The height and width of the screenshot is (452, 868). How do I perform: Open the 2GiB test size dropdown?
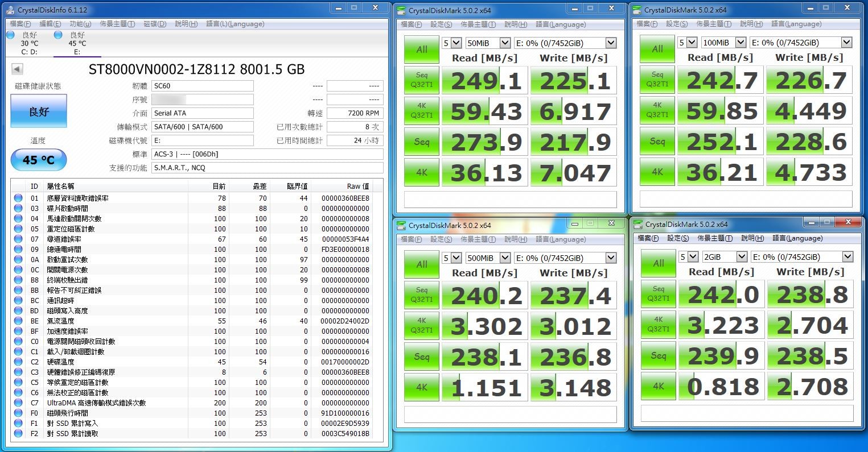point(725,256)
